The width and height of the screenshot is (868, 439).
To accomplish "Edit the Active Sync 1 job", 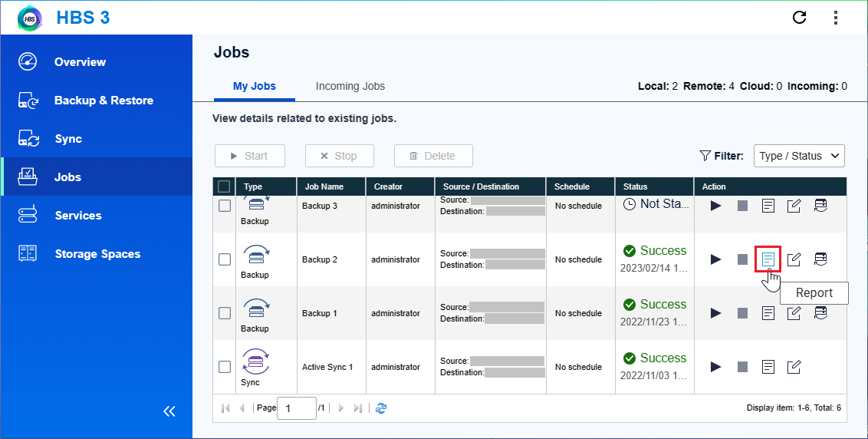I will 794,366.
